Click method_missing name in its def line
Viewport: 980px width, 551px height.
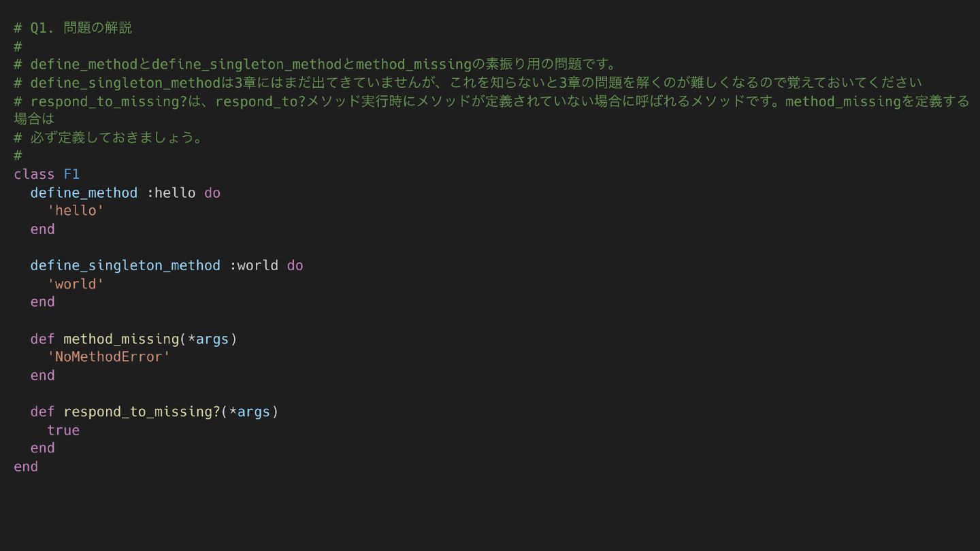pyautogui.click(x=121, y=339)
